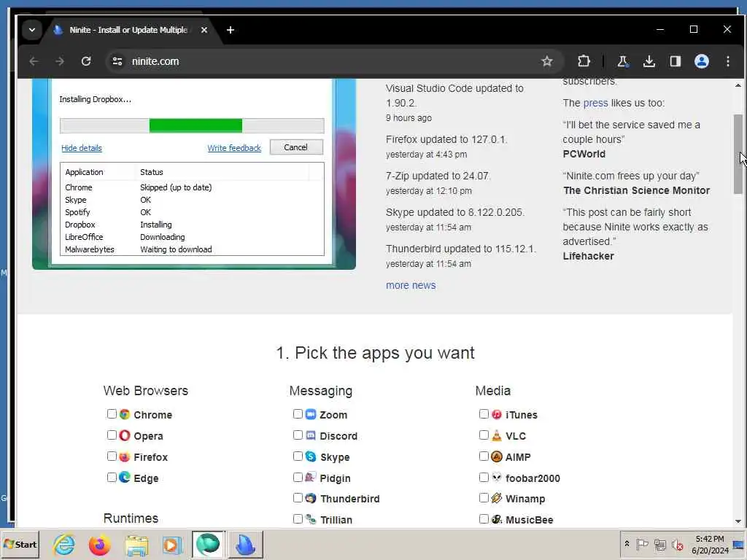Open the profile avatar icon

tap(701, 61)
